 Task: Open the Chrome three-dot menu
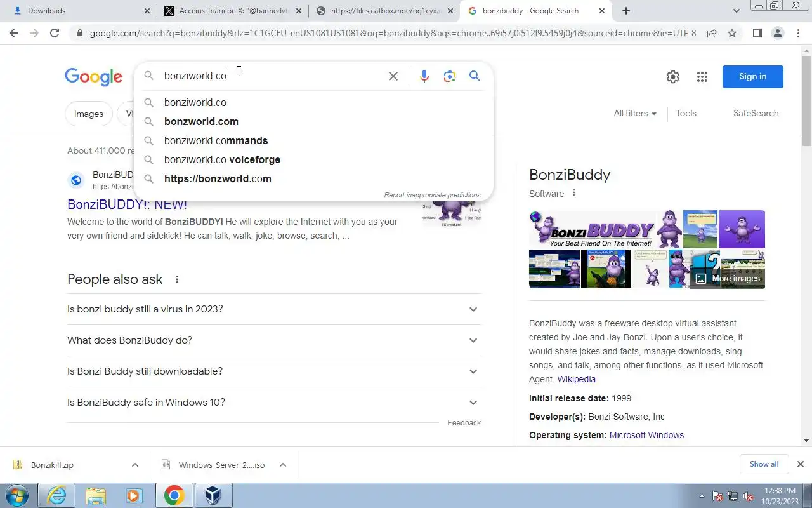click(798, 33)
